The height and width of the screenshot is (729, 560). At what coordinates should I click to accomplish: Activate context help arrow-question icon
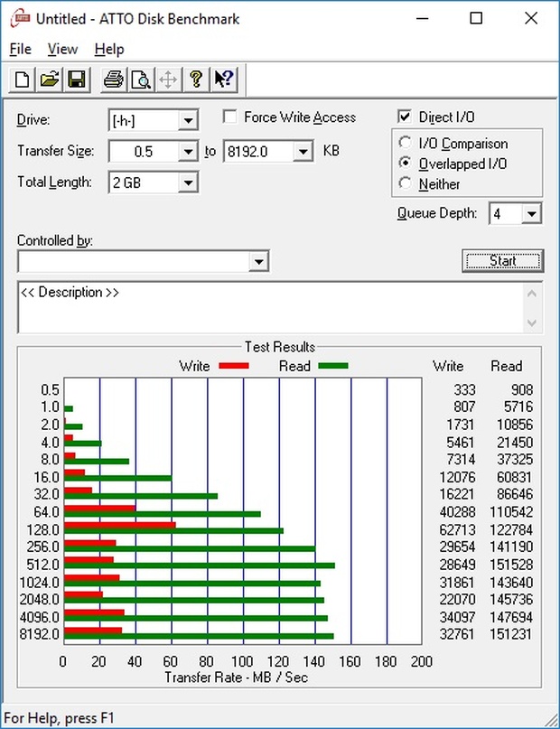pos(224,79)
